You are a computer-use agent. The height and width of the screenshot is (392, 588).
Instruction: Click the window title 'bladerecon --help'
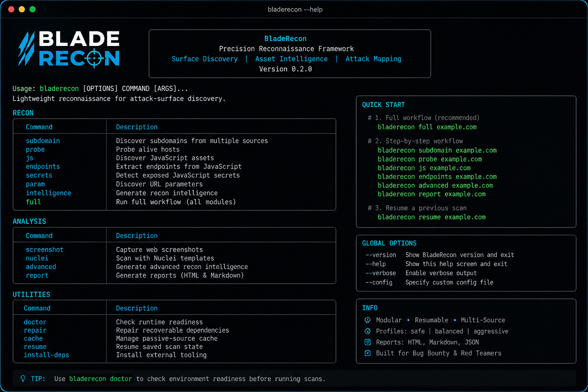point(295,10)
